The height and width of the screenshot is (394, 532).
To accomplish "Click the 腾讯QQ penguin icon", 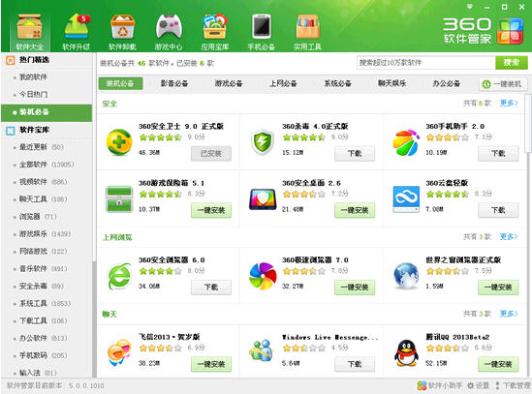I will pyautogui.click(x=406, y=352).
